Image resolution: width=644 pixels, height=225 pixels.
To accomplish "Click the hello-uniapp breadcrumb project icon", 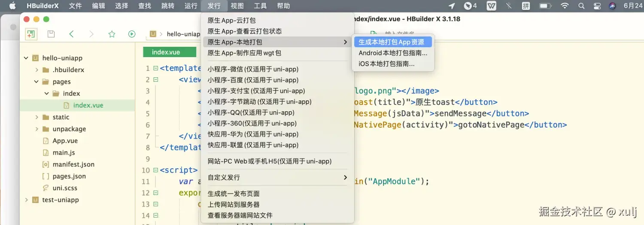I will [x=153, y=34].
